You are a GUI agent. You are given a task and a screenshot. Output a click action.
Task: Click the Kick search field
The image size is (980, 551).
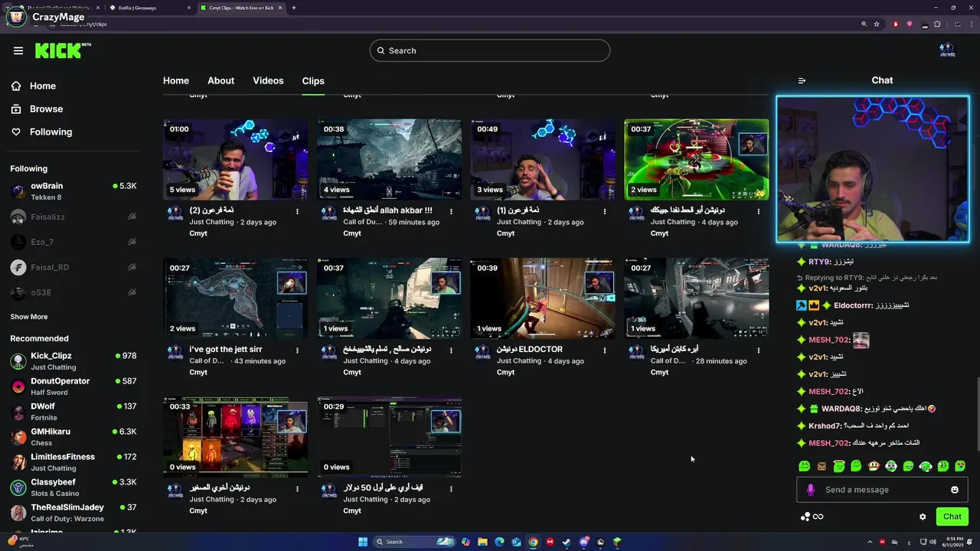[490, 51]
